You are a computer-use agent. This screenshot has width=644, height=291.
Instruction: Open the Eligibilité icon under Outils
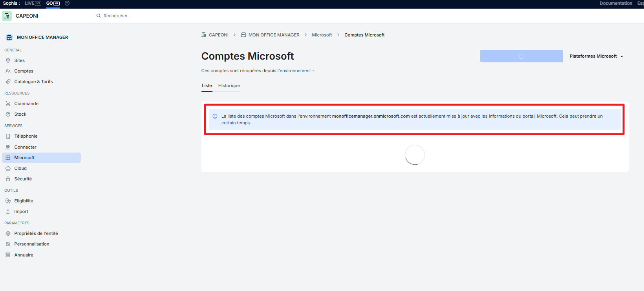pyautogui.click(x=8, y=201)
